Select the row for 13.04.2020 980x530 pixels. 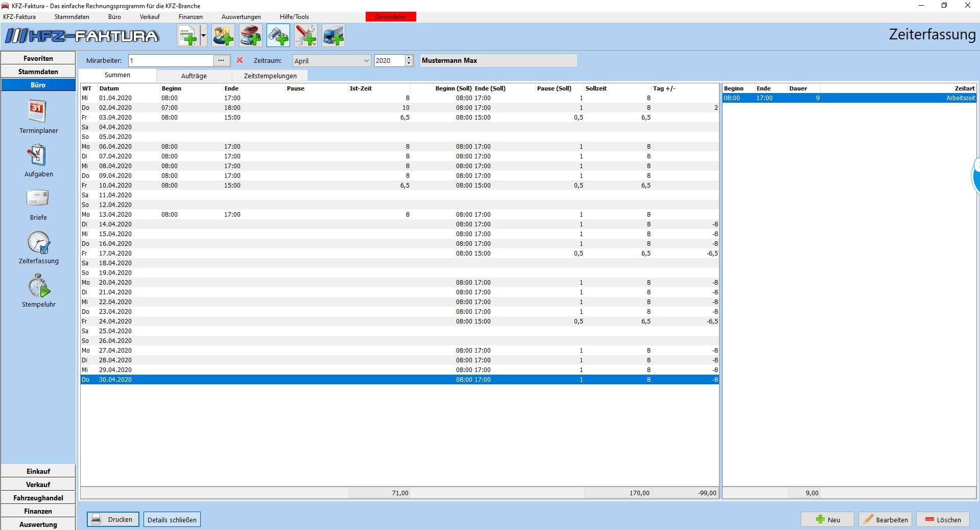click(x=400, y=215)
